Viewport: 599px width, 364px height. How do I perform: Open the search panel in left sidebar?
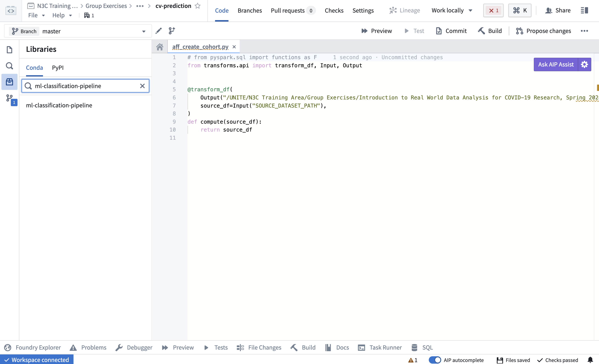coord(10,66)
